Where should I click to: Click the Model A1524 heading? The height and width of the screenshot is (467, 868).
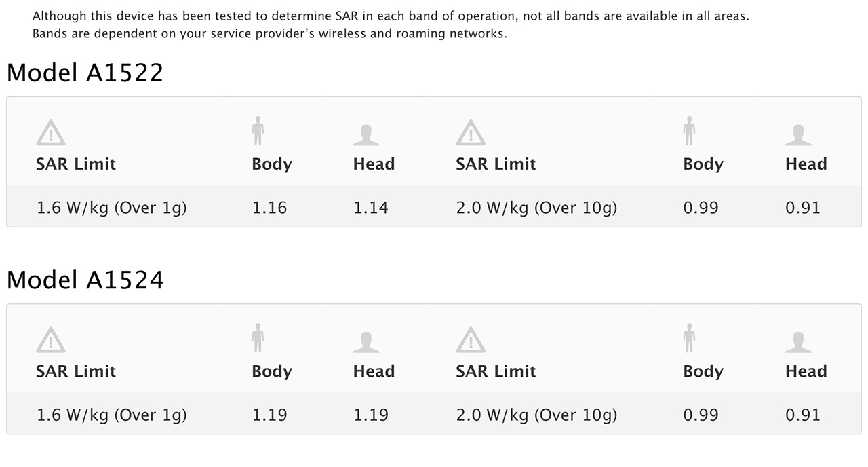85,280
